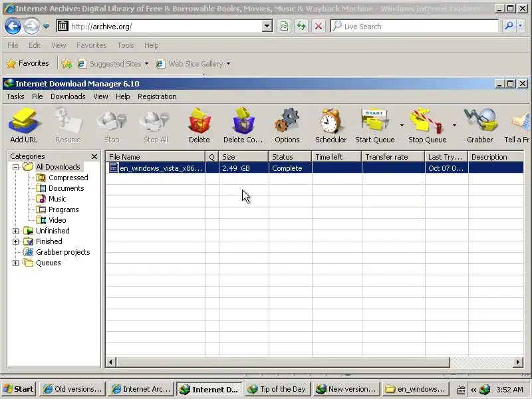Click the IE Back arrow button

(x=13, y=26)
